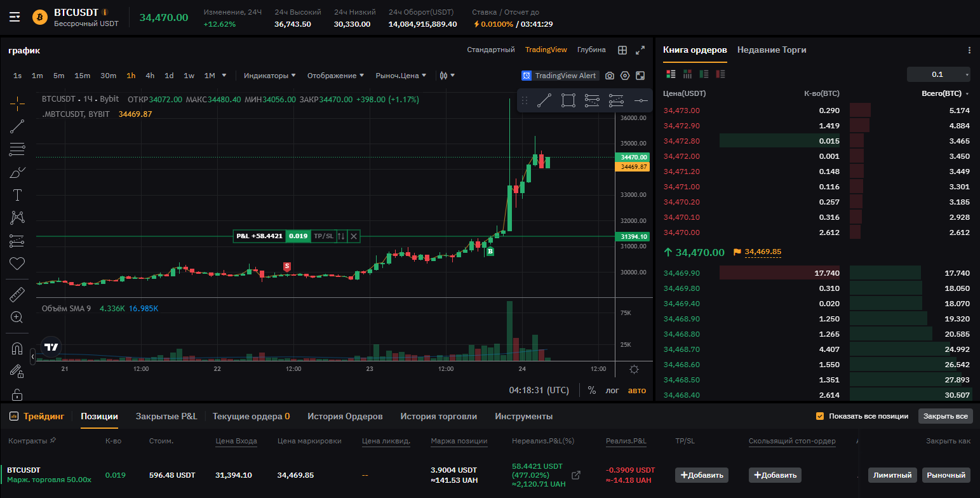Click the info icon next to BTCUSDT
The image size is (980, 498).
105,12
